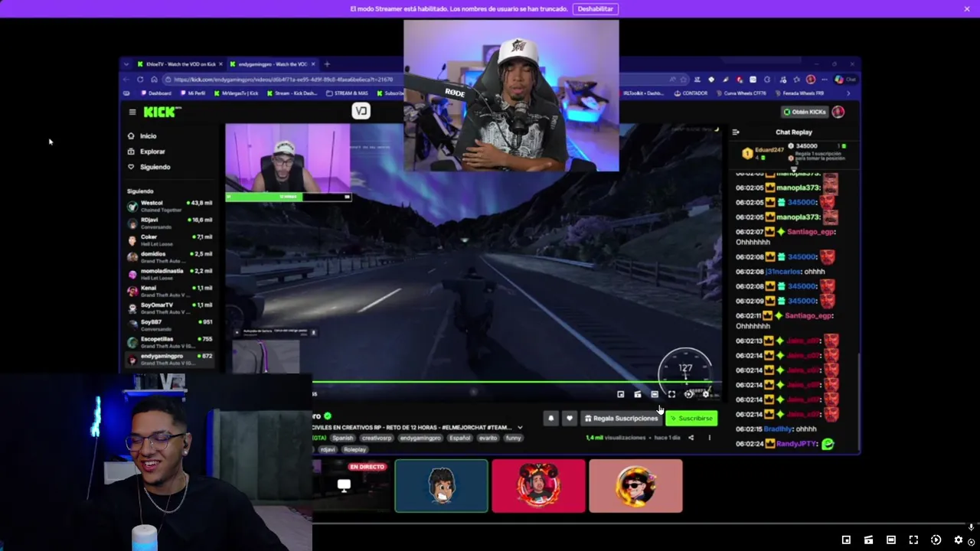Open the STREAM & MAS bookmark folder
The image size is (980, 551).
(347, 93)
